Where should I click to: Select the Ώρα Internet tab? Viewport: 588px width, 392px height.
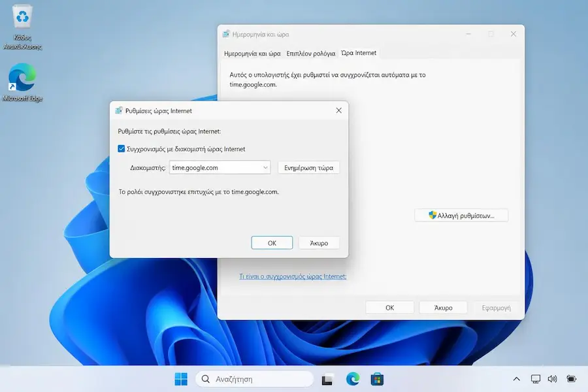pyautogui.click(x=359, y=54)
